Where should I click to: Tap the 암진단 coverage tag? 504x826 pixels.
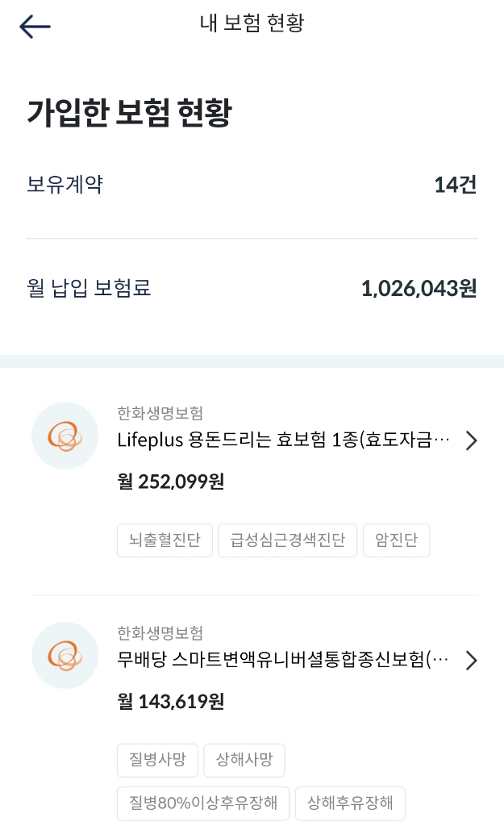pyautogui.click(x=397, y=540)
